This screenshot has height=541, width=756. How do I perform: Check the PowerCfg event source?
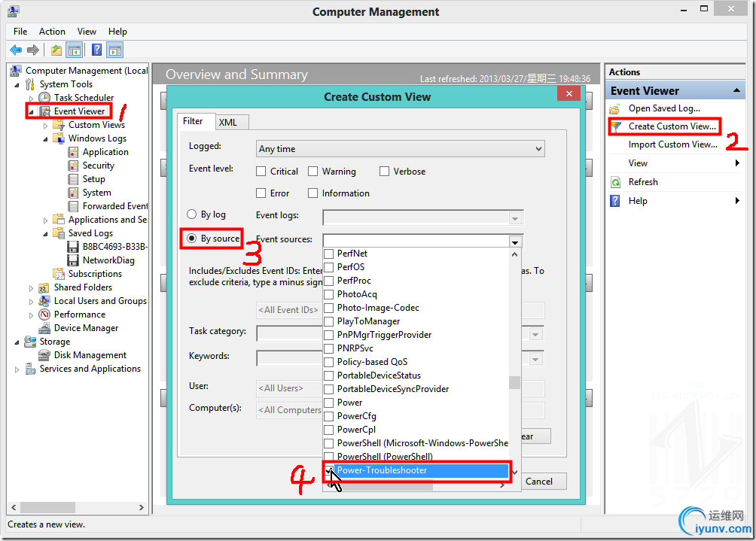[x=329, y=416]
